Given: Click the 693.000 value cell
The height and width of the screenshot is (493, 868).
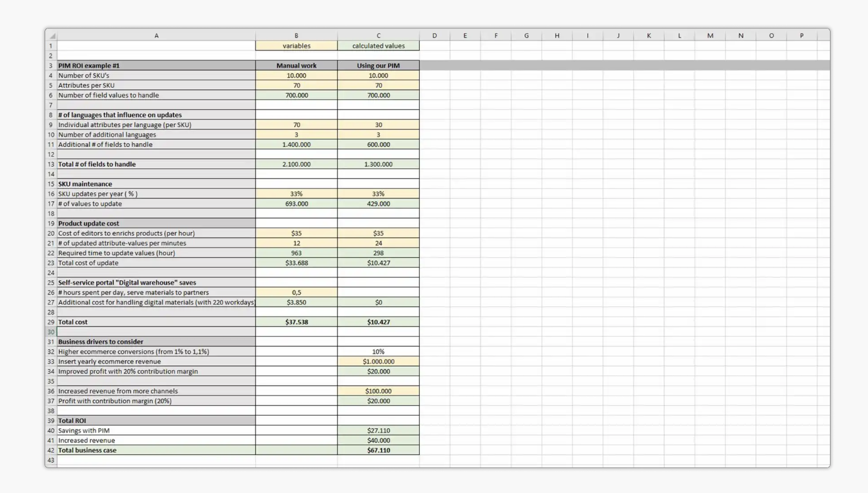Looking at the screenshot, I should (x=296, y=204).
